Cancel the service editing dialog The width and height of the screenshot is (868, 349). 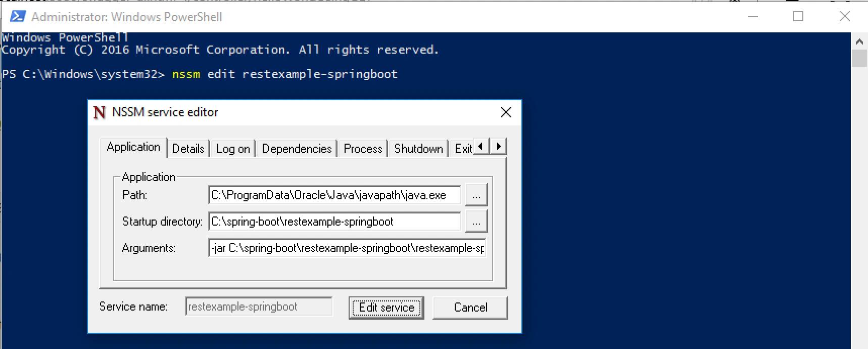pos(470,308)
